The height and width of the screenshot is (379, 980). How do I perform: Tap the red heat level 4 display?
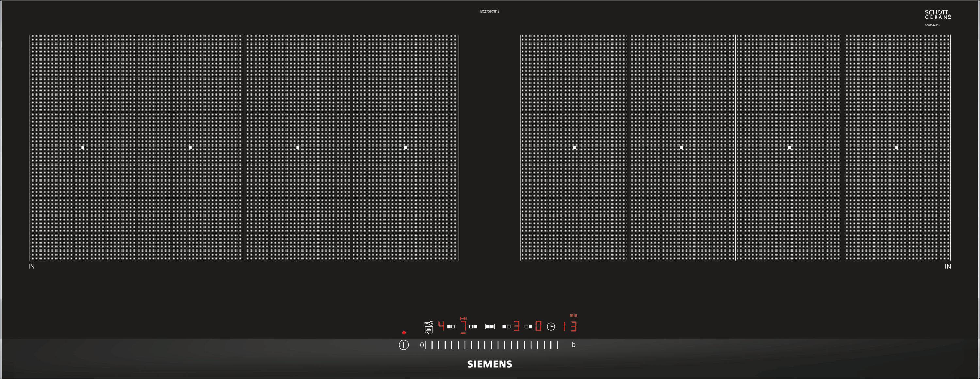point(441,326)
